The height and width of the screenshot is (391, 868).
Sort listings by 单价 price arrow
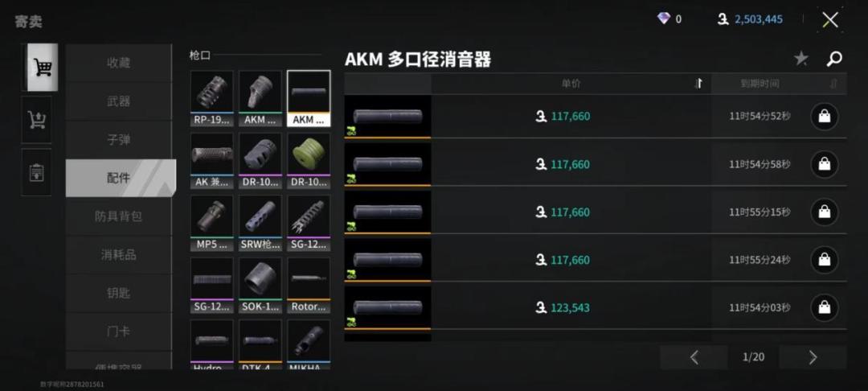click(x=698, y=84)
